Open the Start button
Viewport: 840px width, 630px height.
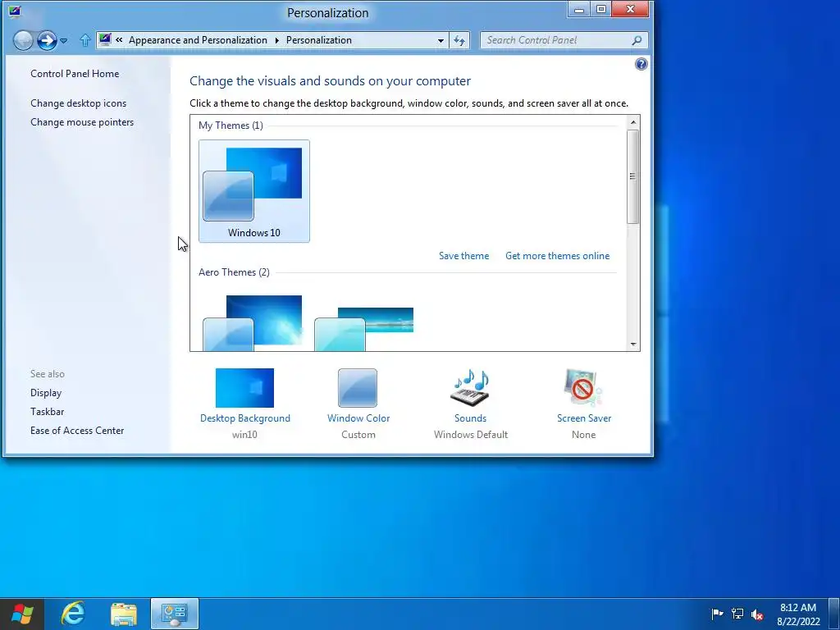(x=22, y=614)
